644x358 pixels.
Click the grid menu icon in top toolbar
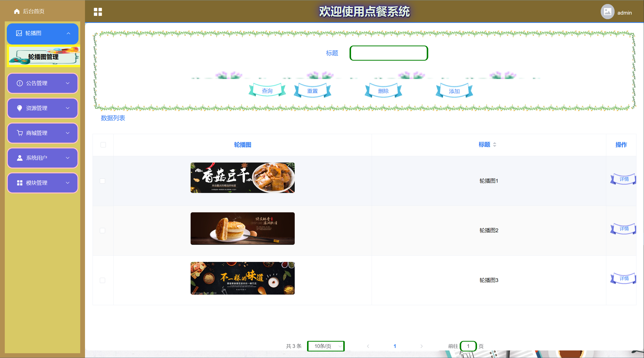98,12
